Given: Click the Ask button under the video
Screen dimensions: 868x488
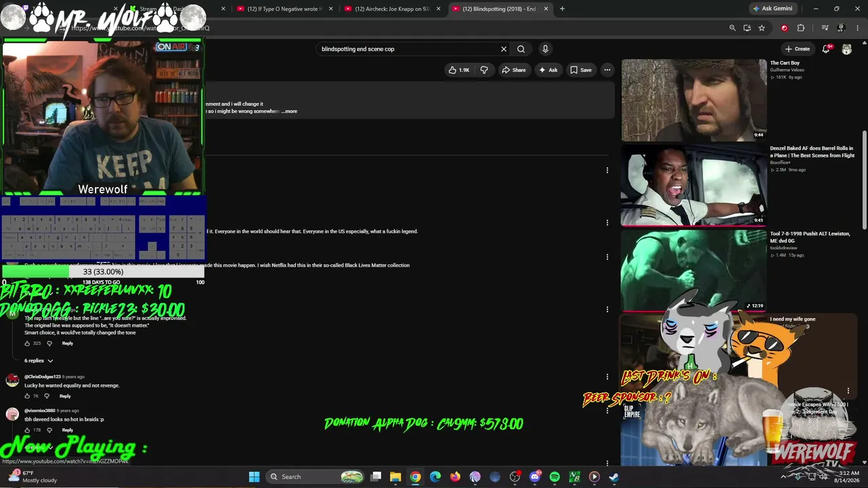Looking at the screenshot, I should click(548, 70).
